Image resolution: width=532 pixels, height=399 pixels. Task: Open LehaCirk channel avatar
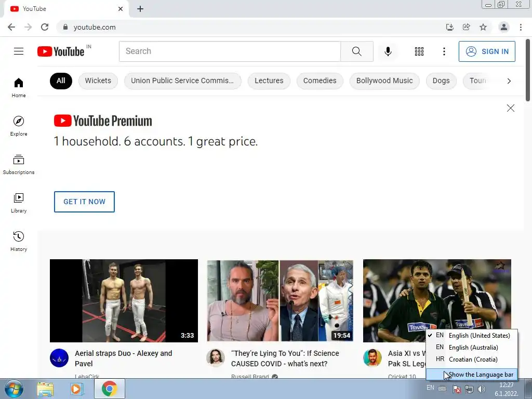pyautogui.click(x=59, y=358)
